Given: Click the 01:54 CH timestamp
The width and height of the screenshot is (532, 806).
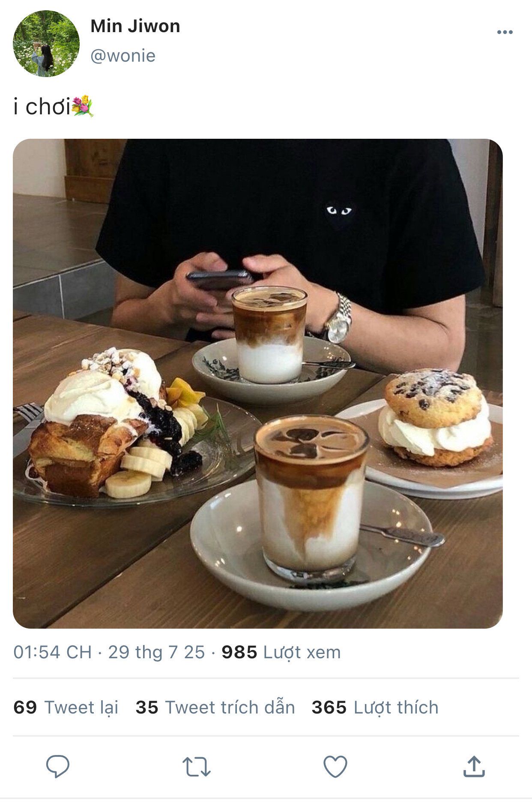Looking at the screenshot, I should click(x=53, y=652).
